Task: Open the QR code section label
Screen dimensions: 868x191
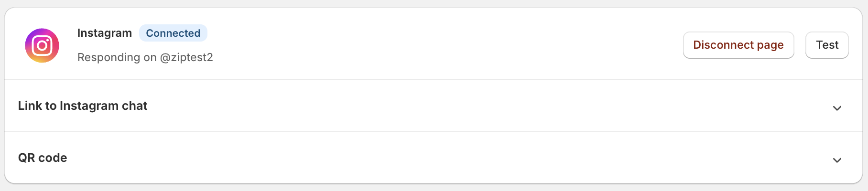Action: [x=43, y=158]
